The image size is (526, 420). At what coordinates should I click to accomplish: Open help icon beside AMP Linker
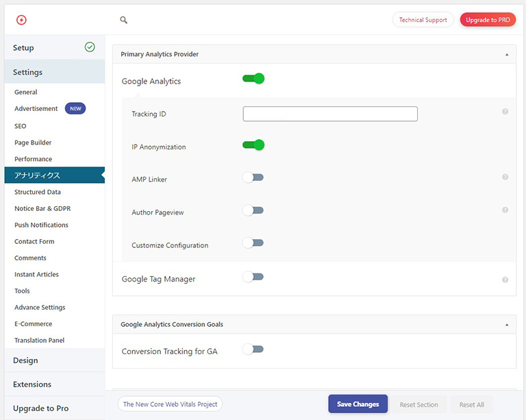click(505, 177)
